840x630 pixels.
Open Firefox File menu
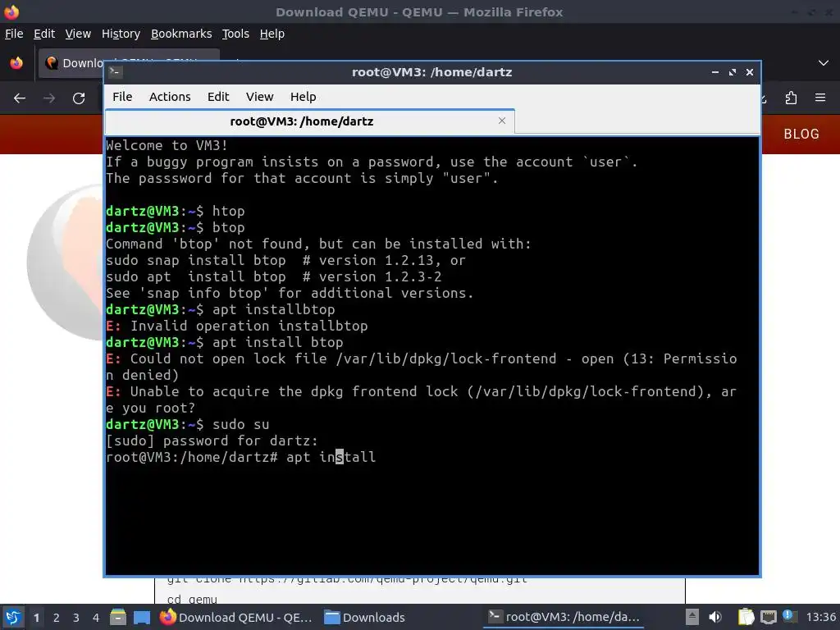[x=14, y=34]
